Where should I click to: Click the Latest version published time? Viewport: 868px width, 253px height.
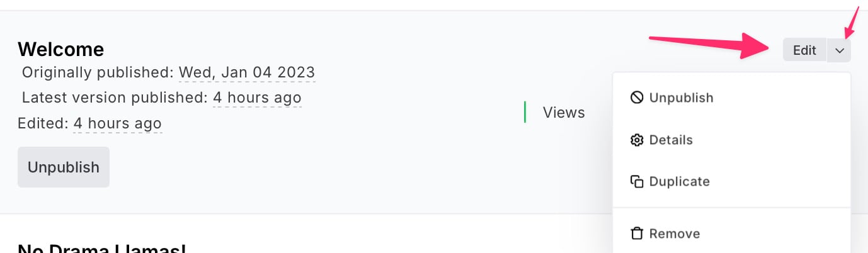pyautogui.click(x=257, y=98)
